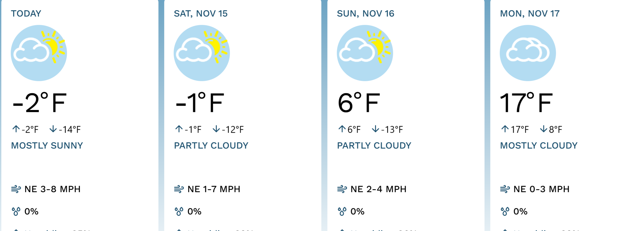Image resolution: width=644 pixels, height=231 pixels.
Task: Click the wind icon in Today's card
Action: coord(16,189)
